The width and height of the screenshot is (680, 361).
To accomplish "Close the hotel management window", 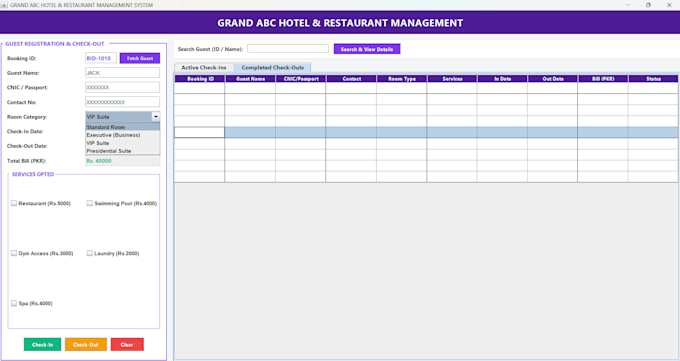I will point(669,5).
